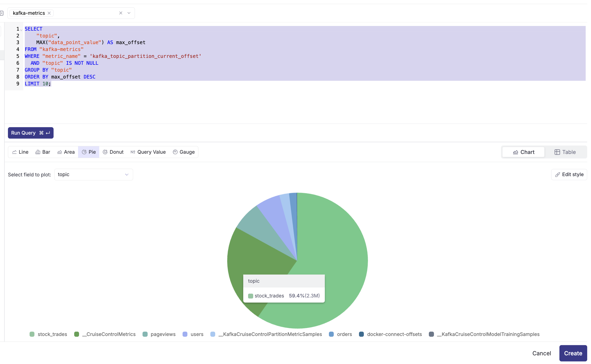Select Query Value visualization
591x364 pixels.
pyautogui.click(x=148, y=152)
